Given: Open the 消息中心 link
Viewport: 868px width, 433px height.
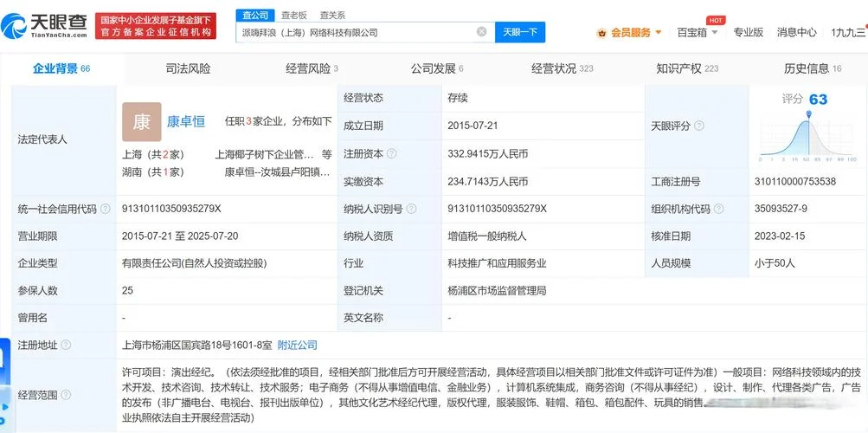Looking at the screenshot, I should [x=796, y=33].
